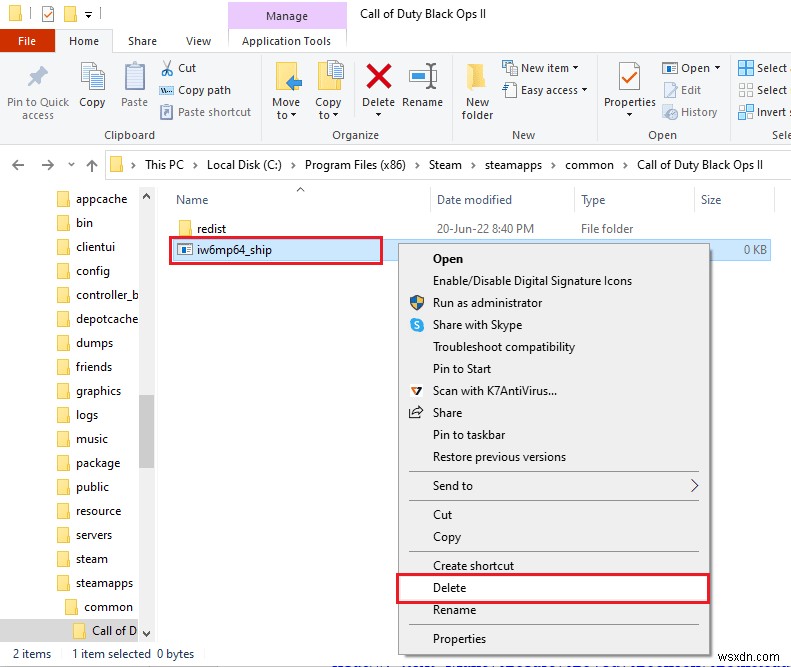Click quick access toolbar properties checkmark icon
The width and height of the screenshot is (791, 667).
pos(48,14)
